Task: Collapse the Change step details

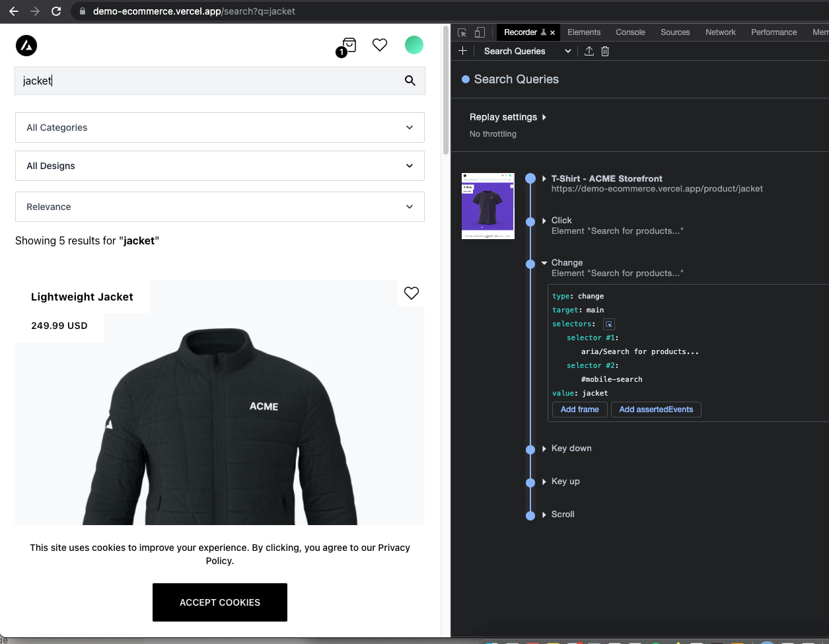Action: [x=543, y=262]
